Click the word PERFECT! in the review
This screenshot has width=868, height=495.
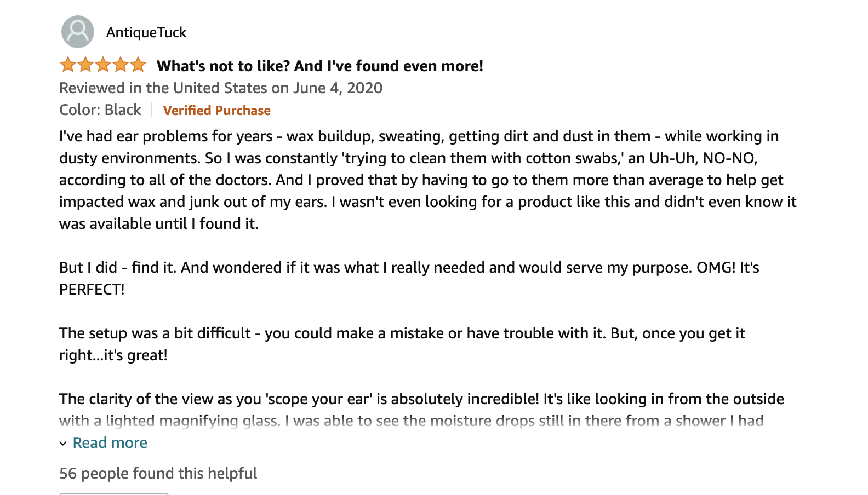tap(92, 289)
